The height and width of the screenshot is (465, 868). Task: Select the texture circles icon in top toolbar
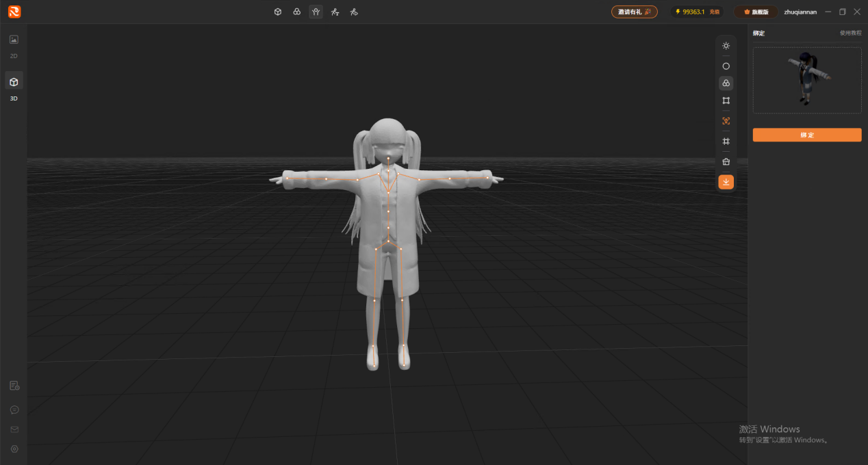296,12
